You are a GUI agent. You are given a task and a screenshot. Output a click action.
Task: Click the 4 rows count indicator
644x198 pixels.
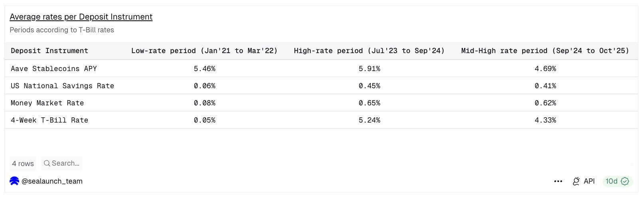[23, 163]
